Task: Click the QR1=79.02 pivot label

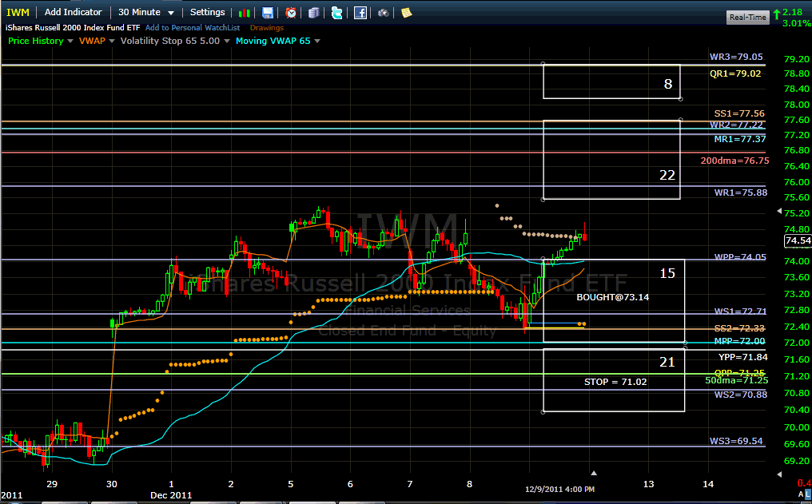Action: coord(735,73)
